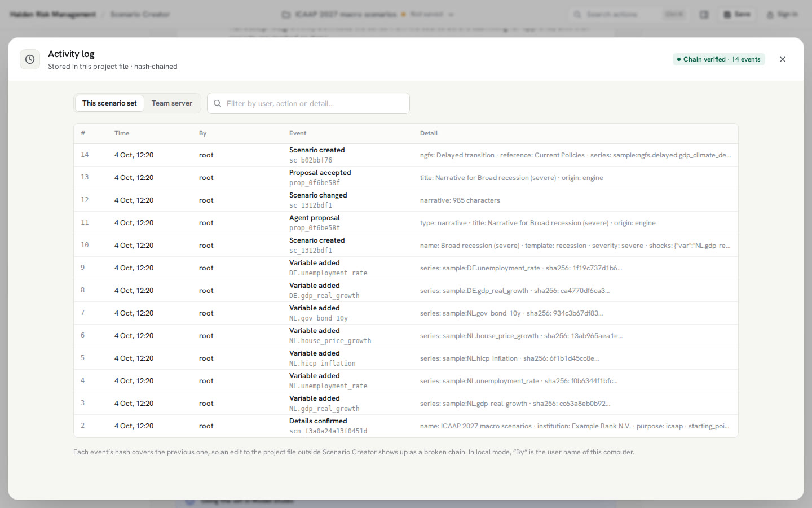This screenshot has height=508, width=812.
Task: Close the Activity log dialog
Action: click(x=783, y=59)
